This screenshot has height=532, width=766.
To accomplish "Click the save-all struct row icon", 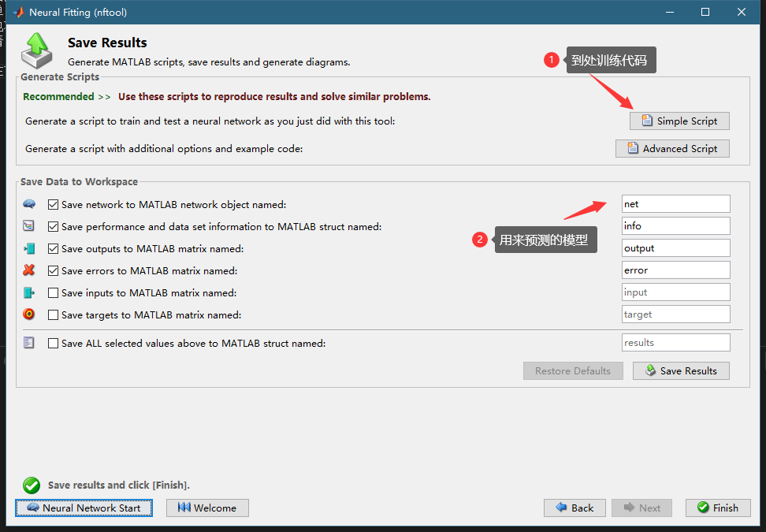I will 29,343.
